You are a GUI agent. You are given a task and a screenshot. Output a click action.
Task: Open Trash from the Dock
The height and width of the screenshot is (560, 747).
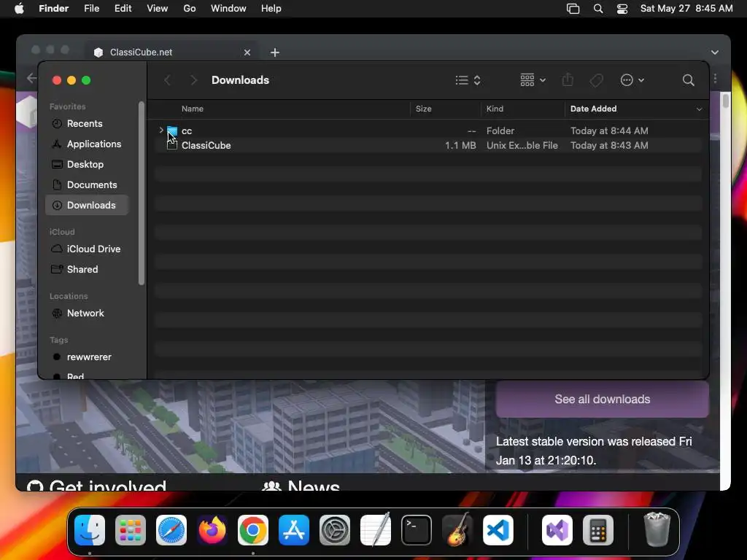(x=657, y=529)
